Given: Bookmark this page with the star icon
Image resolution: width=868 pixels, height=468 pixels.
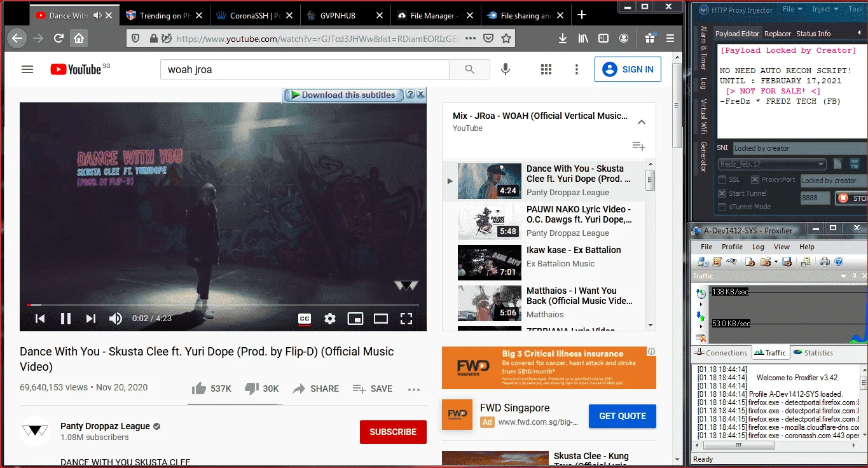Looking at the screenshot, I should tap(506, 38).
